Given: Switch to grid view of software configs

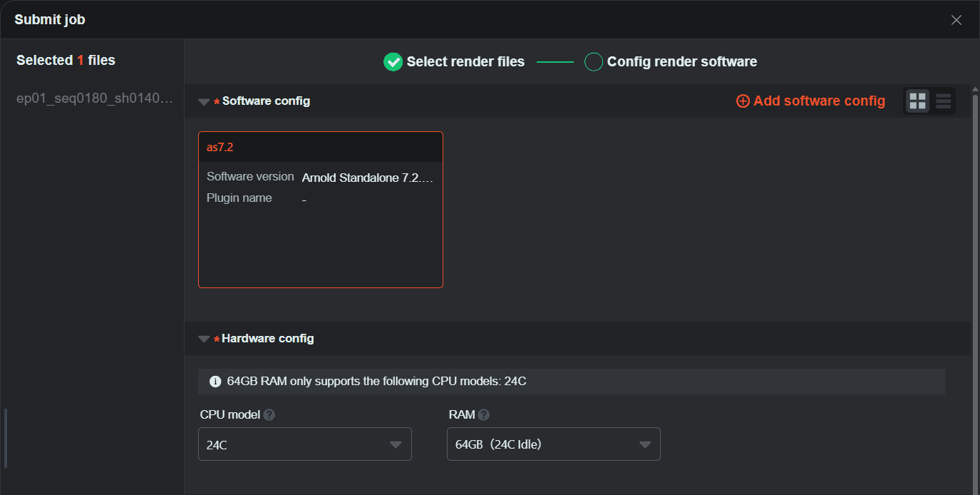Looking at the screenshot, I should coord(918,101).
